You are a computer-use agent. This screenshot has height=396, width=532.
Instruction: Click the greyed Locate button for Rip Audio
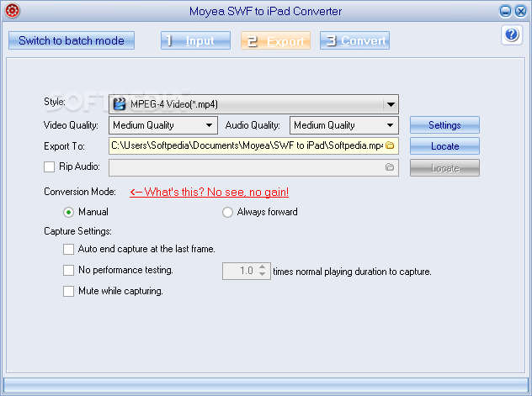[444, 168]
